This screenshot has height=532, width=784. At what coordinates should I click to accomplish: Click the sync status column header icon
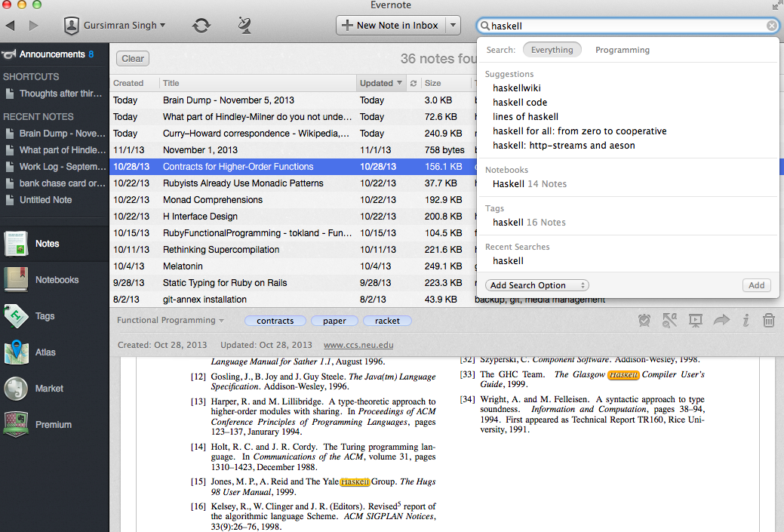tap(414, 83)
